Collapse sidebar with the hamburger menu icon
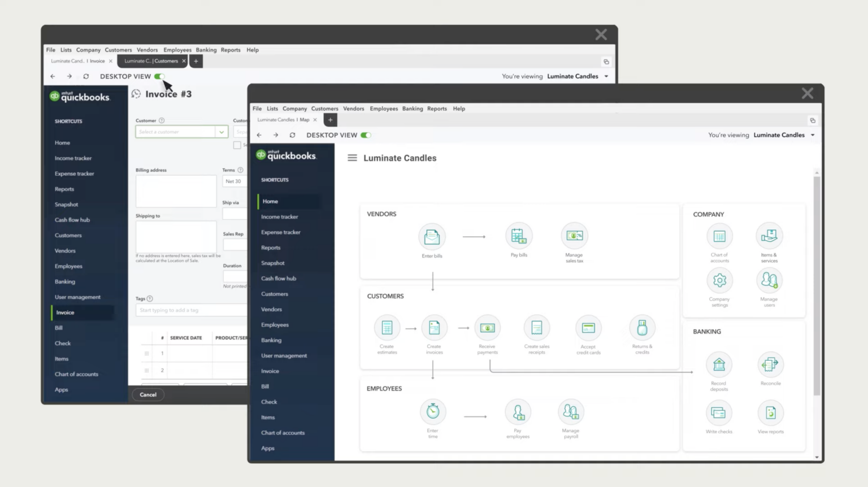The image size is (868, 487). coord(352,158)
